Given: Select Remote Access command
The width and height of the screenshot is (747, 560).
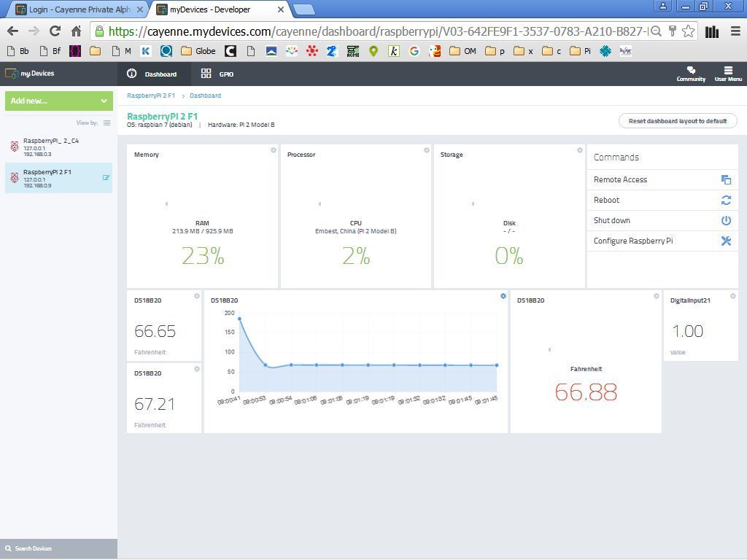Looking at the screenshot, I should pos(662,179).
